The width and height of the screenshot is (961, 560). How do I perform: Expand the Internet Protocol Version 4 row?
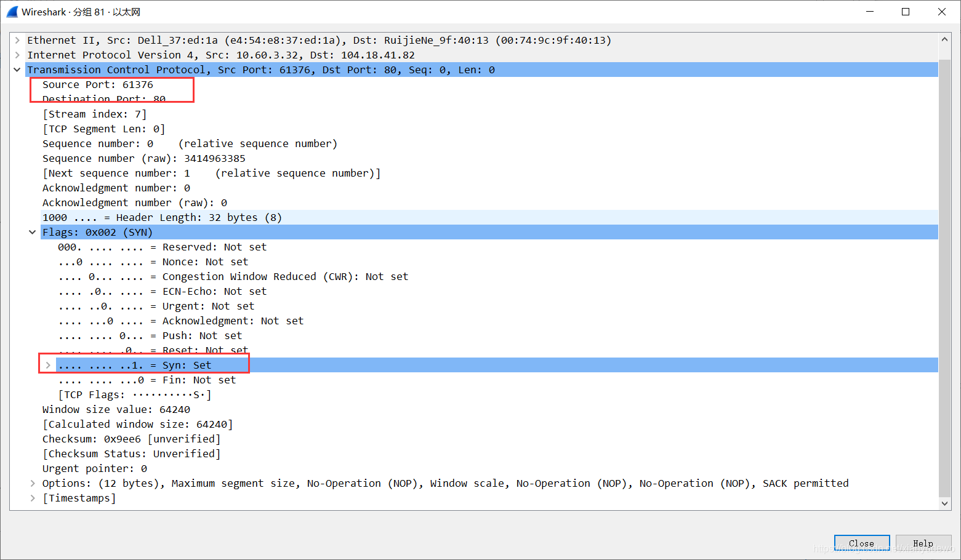17,55
